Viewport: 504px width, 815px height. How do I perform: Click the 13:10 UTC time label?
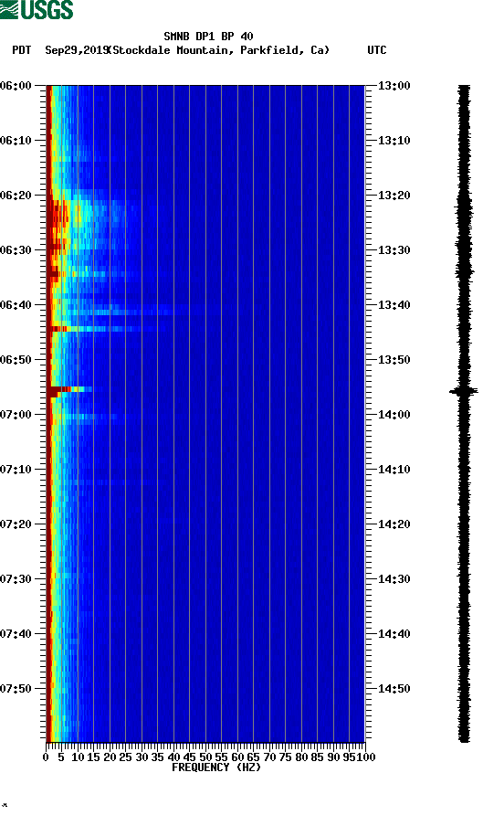click(x=394, y=141)
